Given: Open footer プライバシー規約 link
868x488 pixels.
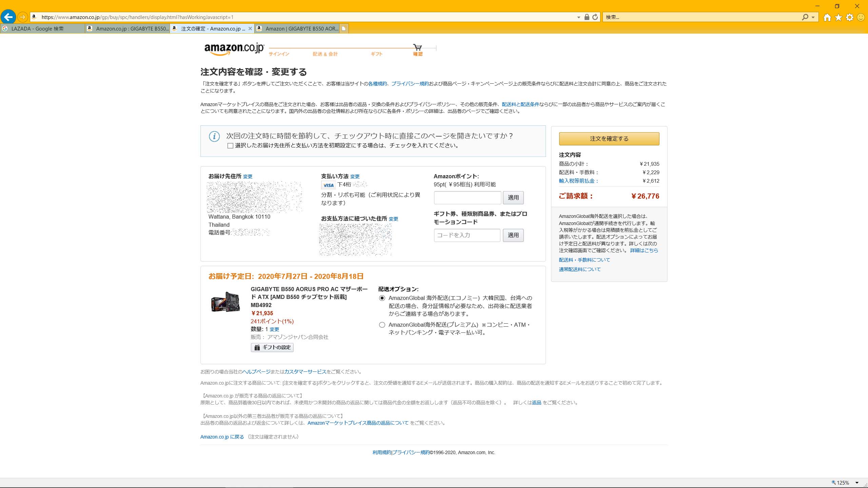Looking at the screenshot, I should (411, 452).
